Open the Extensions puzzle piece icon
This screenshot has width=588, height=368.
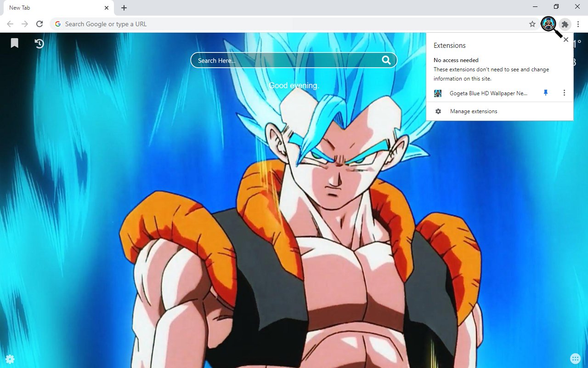[565, 24]
